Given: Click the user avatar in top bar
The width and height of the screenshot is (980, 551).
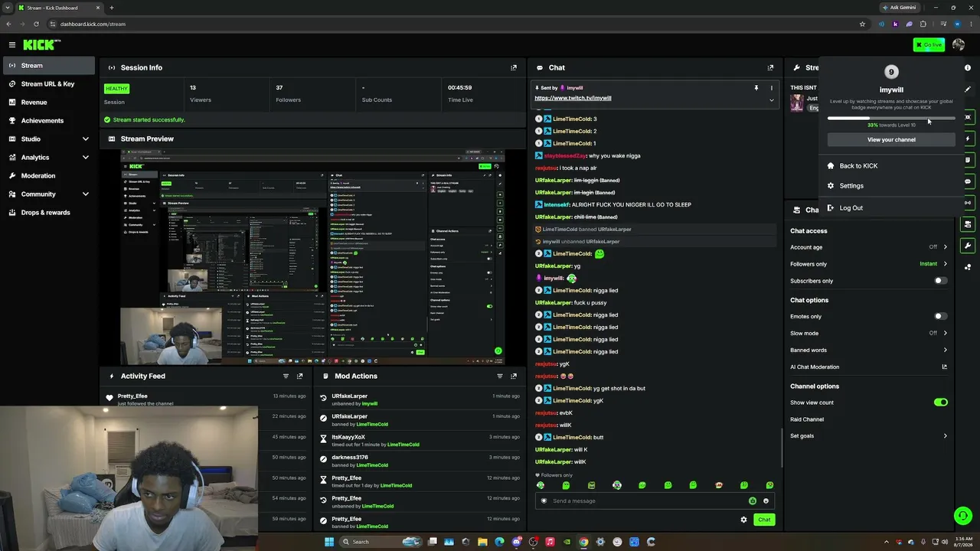Looking at the screenshot, I should [958, 45].
